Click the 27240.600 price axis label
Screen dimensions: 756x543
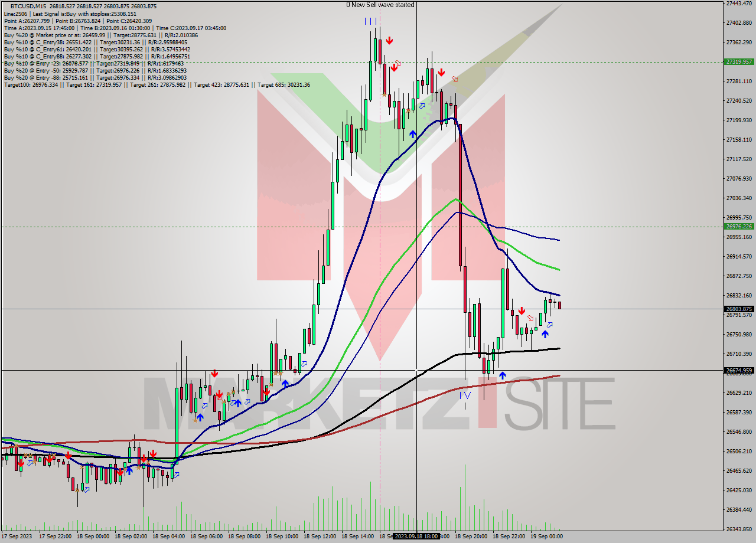(739, 100)
